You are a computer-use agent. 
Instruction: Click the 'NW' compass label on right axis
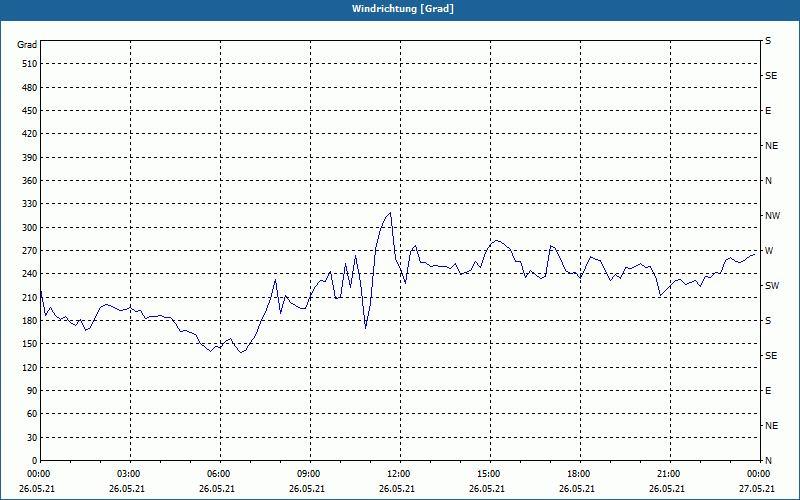pyautogui.click(x=772, y=216)
